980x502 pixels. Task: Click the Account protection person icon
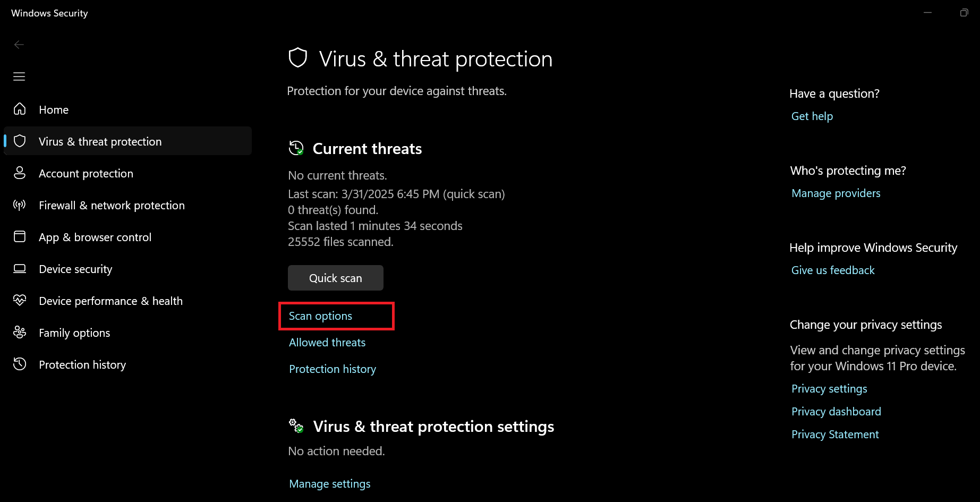tap(20, 173)
